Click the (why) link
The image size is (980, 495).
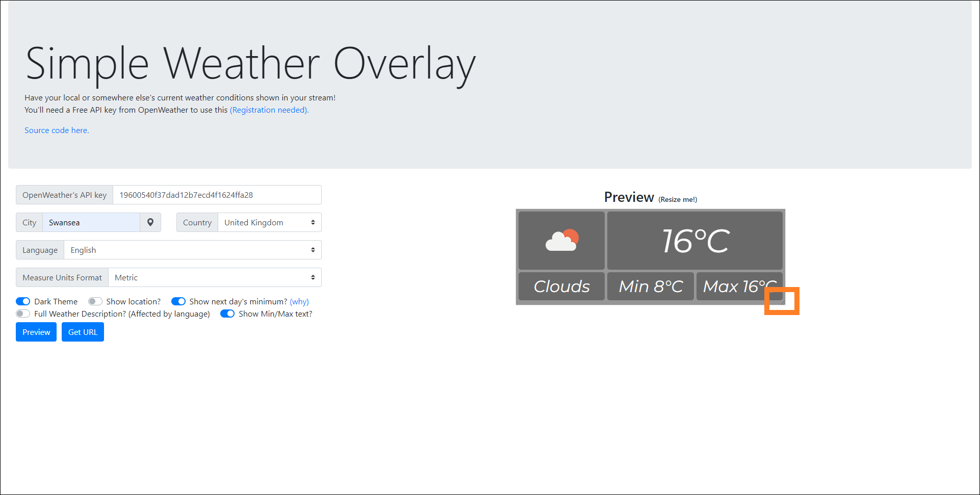click(299, 301)
